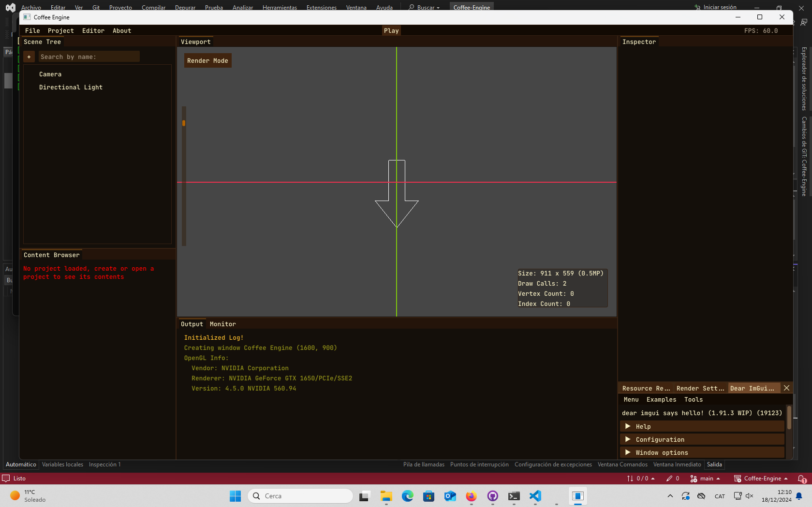Show hidden system tray icons
The height and width of the screenshot is (507, 812).
[670, 496]
